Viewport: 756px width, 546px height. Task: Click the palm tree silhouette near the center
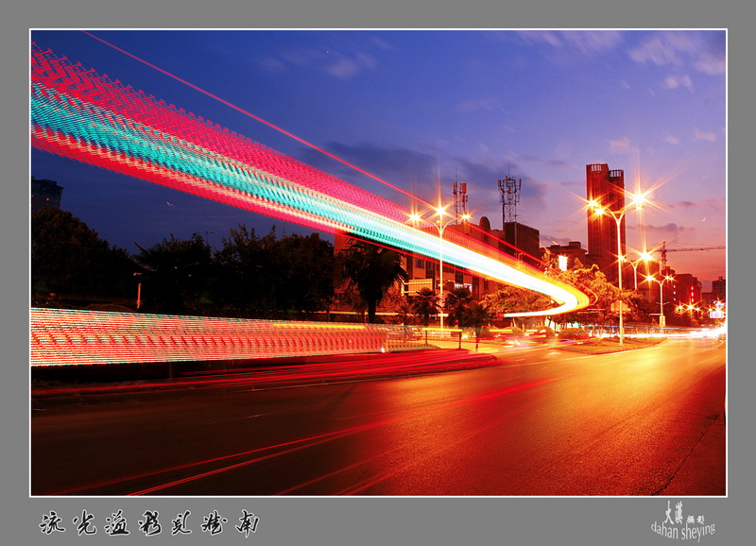[x=372, y=274]
